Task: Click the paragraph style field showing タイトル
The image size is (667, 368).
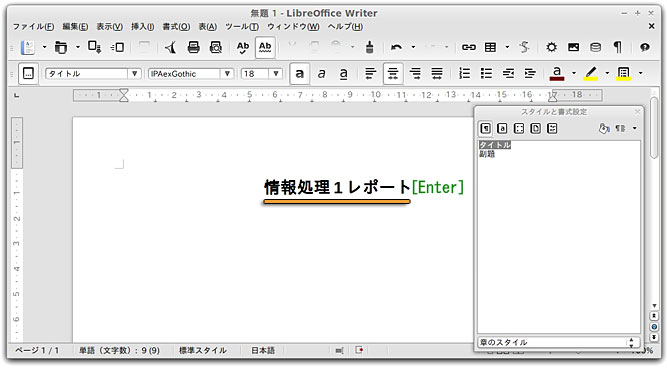Action: point(86,74)
